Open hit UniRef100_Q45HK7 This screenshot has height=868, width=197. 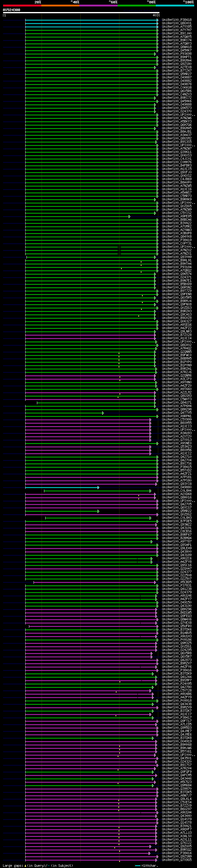click(x=177, y=50)
